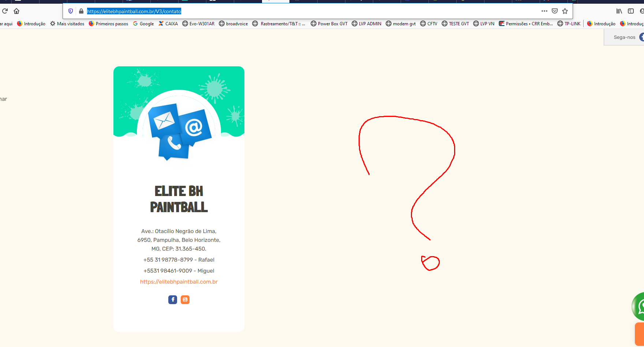Screen dimensions: 644x347
Task: Open the broadvoice bookmark
Action: pos(233,23)
